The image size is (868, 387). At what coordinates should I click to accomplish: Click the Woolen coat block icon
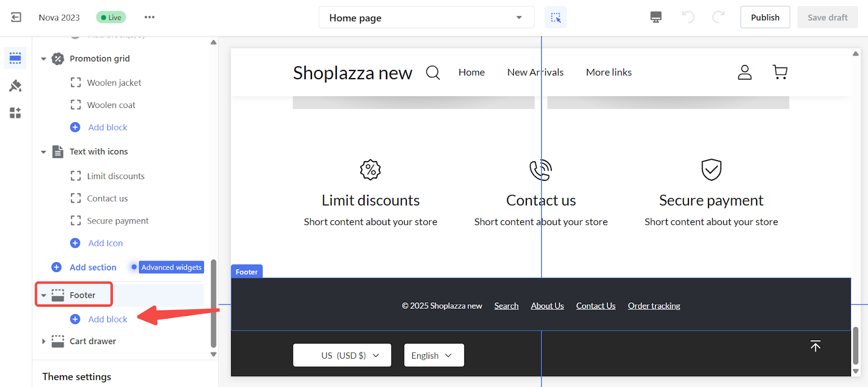point(76,105)
